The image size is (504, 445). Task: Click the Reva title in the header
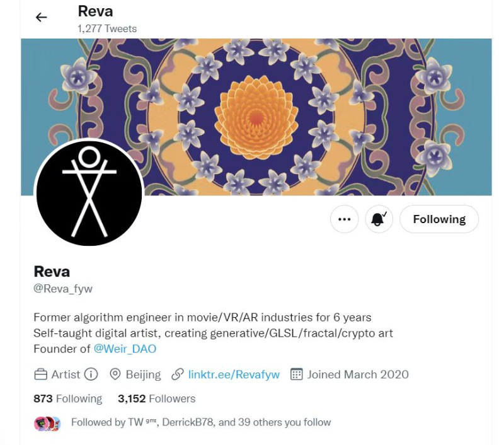(x=96, y=11)
